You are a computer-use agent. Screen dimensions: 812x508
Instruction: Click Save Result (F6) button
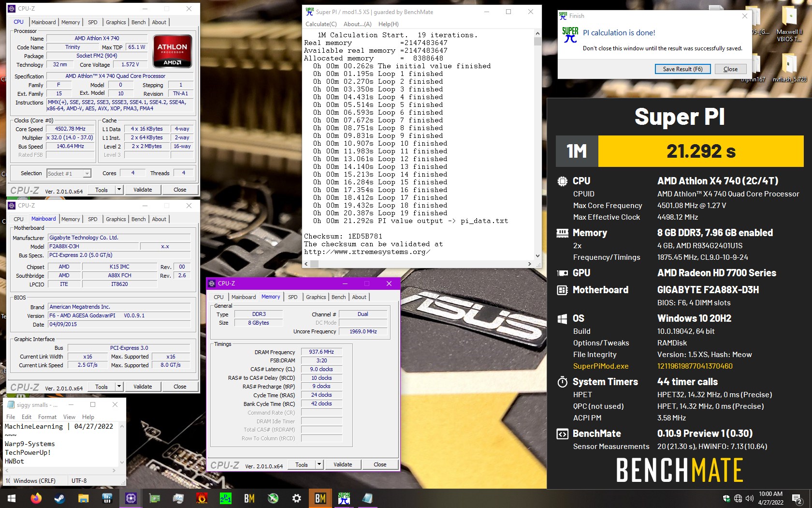pyautogui.click(x=682, y=69)
